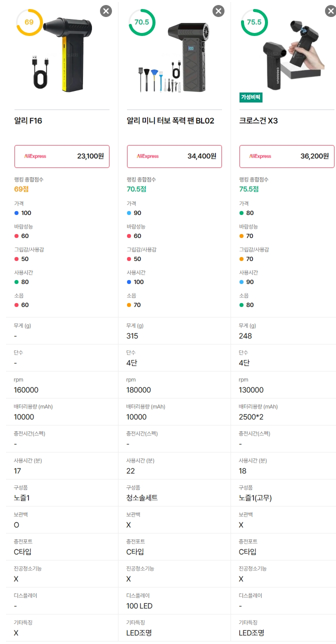Image resolution: width=336 pixels, height=644 pixels.
Task: Remove 알리 F16 from the comparison
Action: tap(106, 11)
